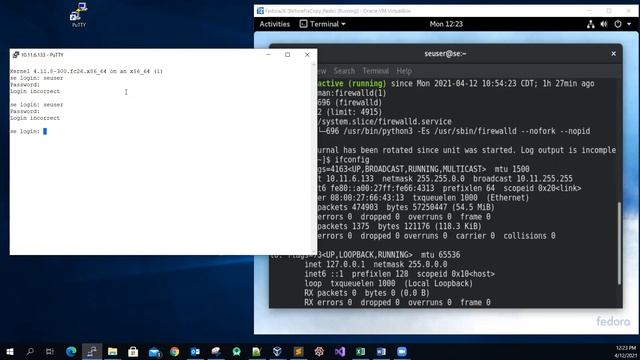Click the Fedora volume icon
This screenshot has height=360, width=640.
pos(604,24)
